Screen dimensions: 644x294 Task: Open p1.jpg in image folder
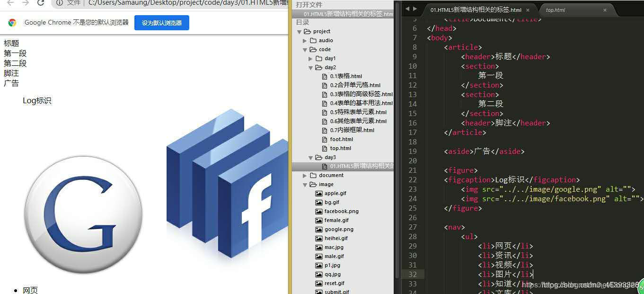[x=332, y=265]
